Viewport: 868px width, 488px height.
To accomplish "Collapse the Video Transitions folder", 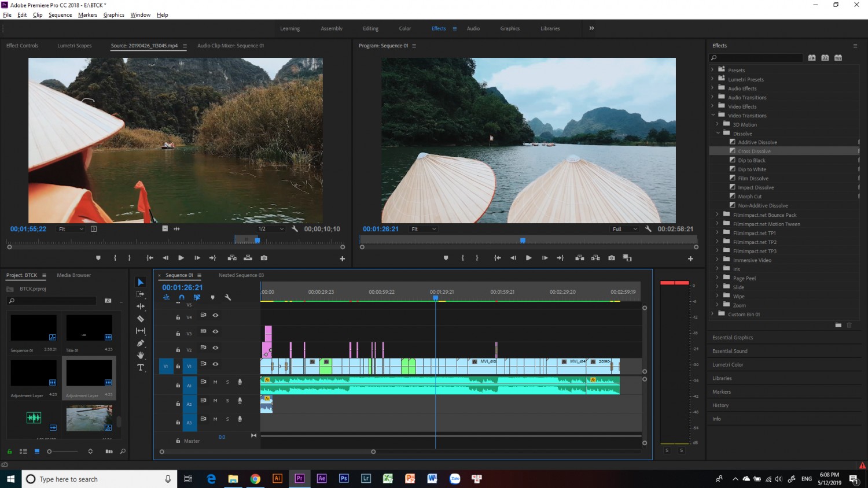I will click(713, 115).
